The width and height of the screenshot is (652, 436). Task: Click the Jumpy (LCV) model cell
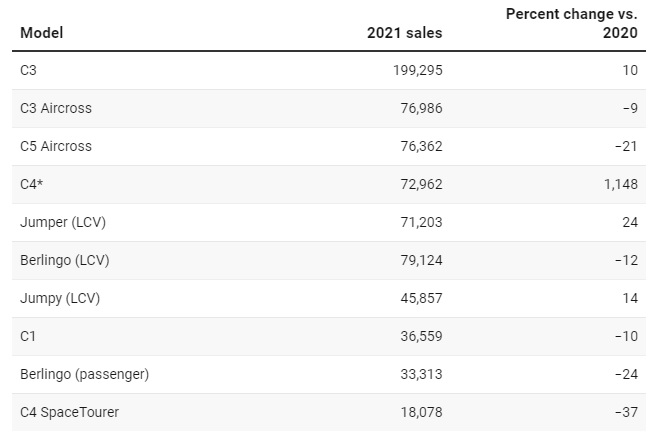tap(60, 298)
